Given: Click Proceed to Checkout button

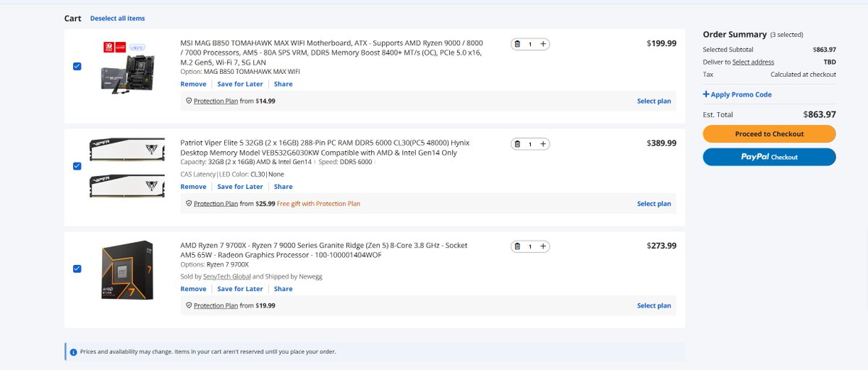Looking at the screenshot, I should [769, 134].
